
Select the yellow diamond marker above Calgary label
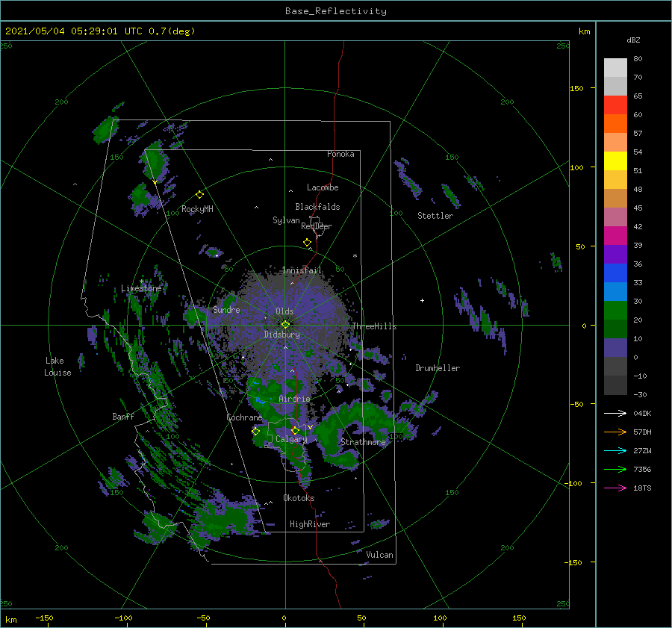click(x=295, y=430)
